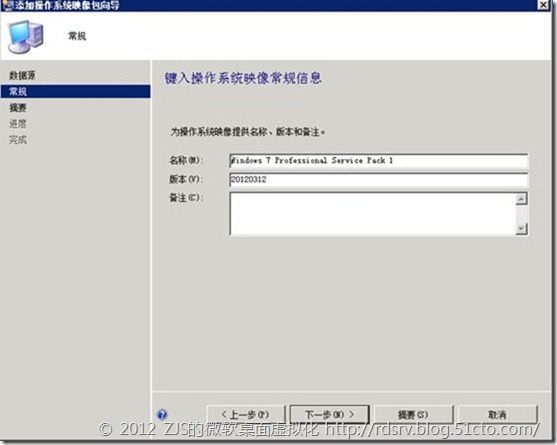The image size is (557, 445).
Task: Click the 名称(N): label
Action: [186, 161]
